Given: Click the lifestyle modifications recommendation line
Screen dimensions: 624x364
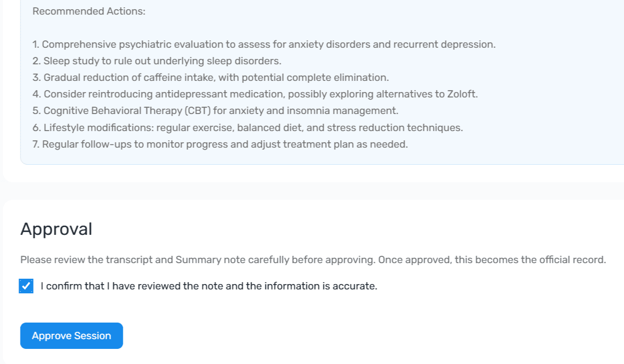Looking at the screenshot, I should pyautogui.click(x=248, y=128).
